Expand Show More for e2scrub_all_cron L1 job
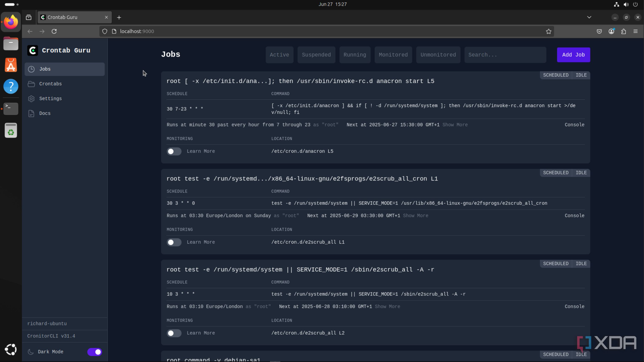Screen dimensions: 644x362 [x=415, y=216]
